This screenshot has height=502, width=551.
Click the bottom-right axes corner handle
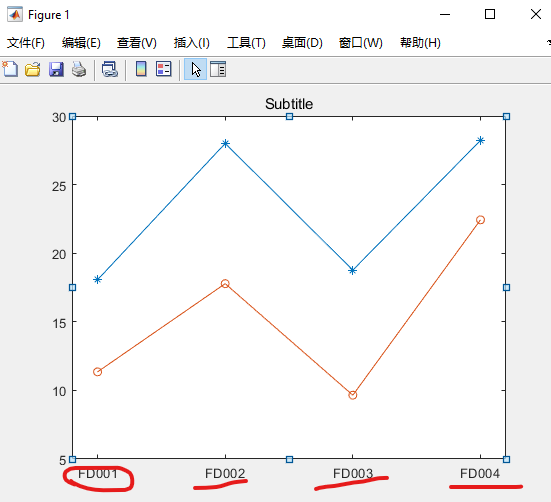[506, 459]
